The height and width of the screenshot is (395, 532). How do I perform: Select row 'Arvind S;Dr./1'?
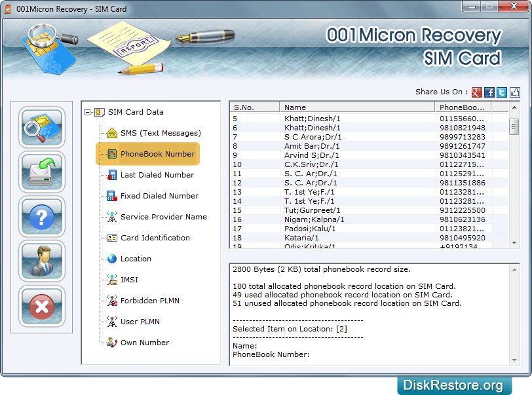(x=369, y=155)
